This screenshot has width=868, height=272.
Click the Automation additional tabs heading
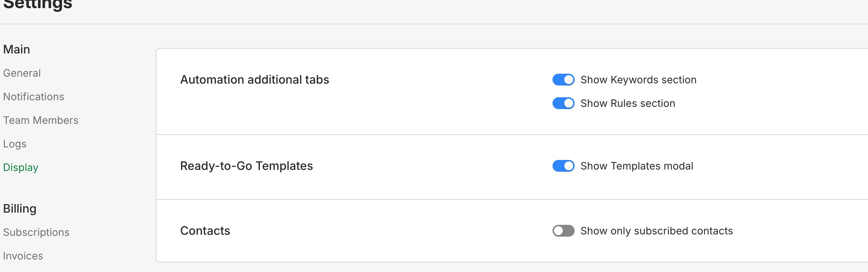254,80
